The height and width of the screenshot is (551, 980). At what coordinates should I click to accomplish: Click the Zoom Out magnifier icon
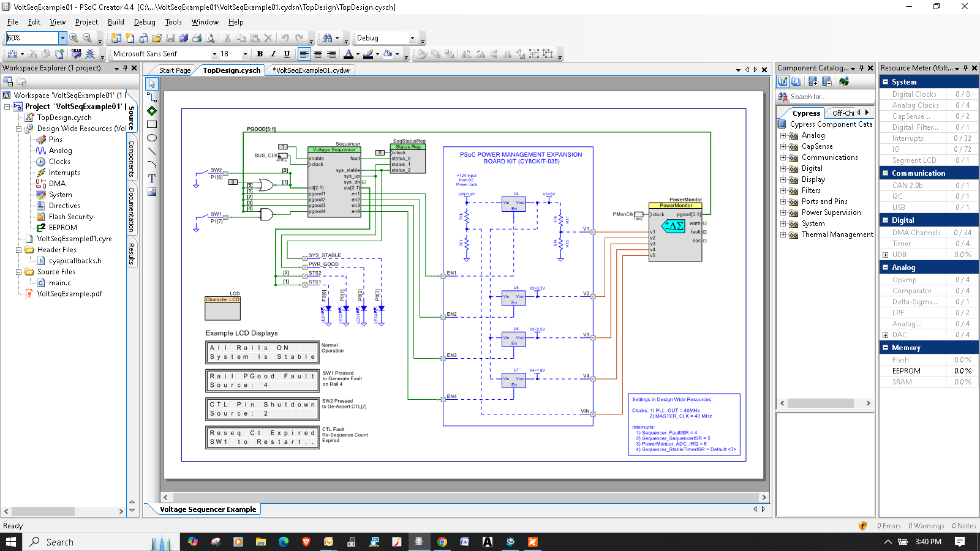click(88, 38)
